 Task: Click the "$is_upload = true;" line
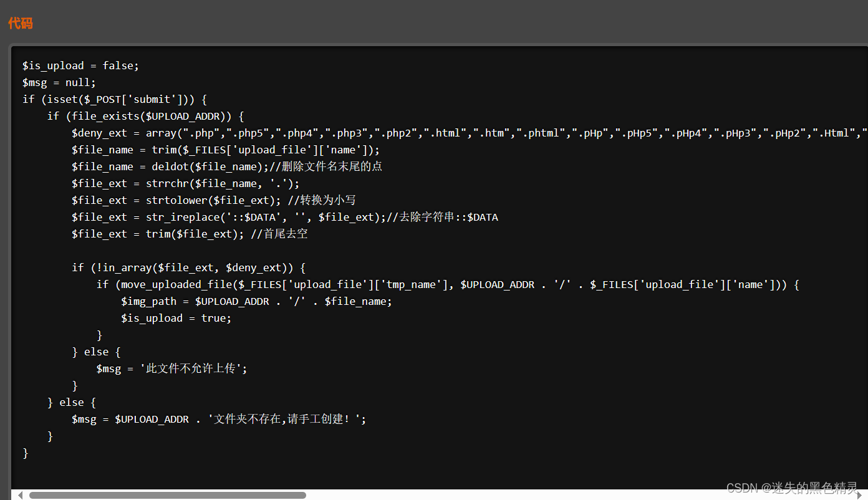click(176, 318)
